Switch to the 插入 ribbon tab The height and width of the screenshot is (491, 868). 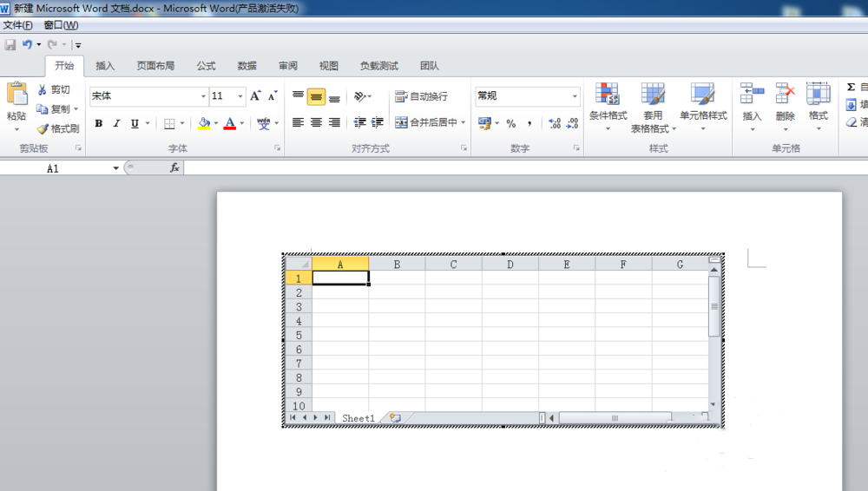pyautogui.click(x=105, y=66)
